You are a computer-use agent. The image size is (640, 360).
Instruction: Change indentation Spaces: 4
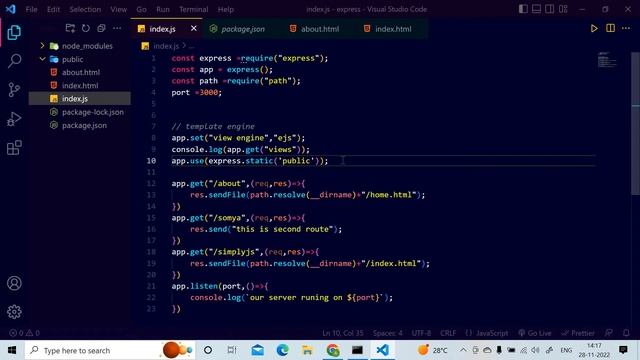[387, 333]
